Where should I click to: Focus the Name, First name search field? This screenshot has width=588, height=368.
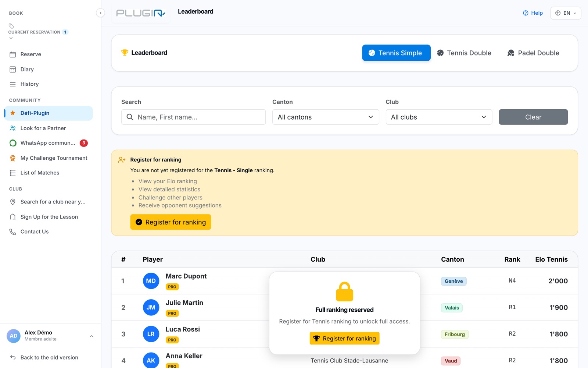tap(193, 117)
